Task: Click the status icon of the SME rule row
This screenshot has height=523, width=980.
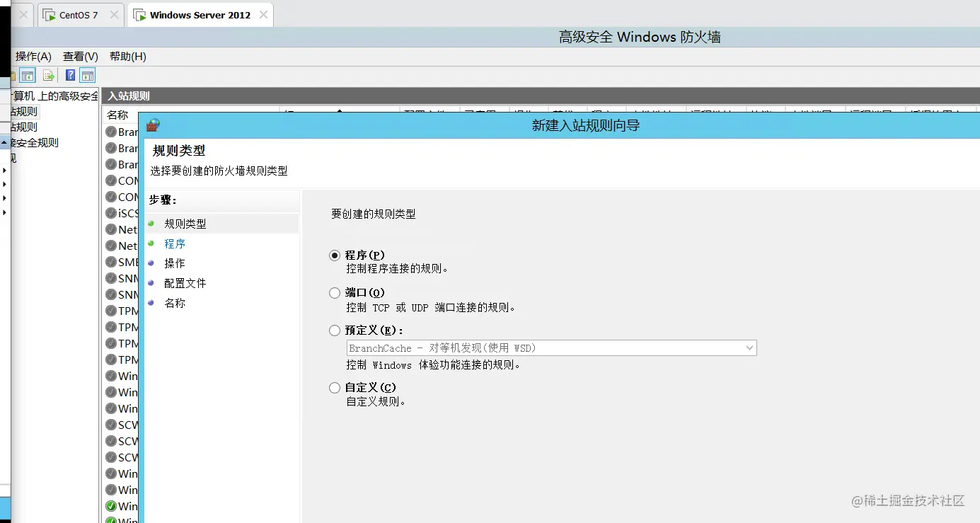Action: tap(111, 262)
